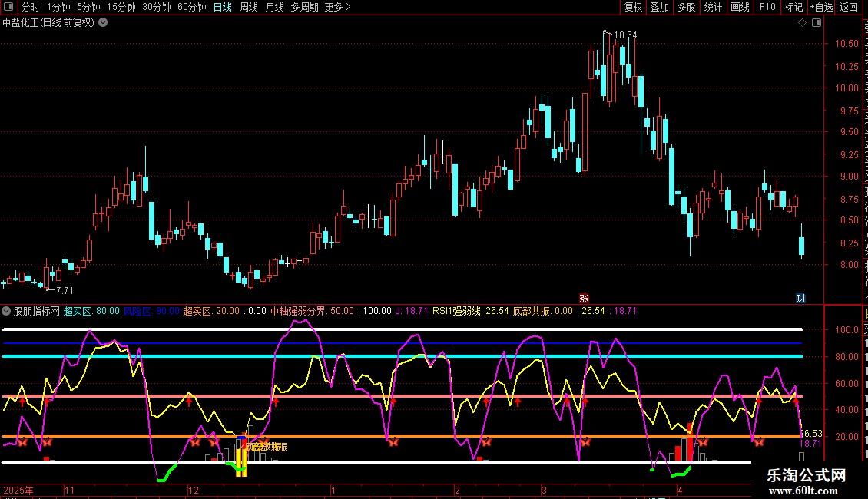Switch to 周线 weekly chart
The height and width of the screenshot is (499, 868).
click(x=249, y=7)
